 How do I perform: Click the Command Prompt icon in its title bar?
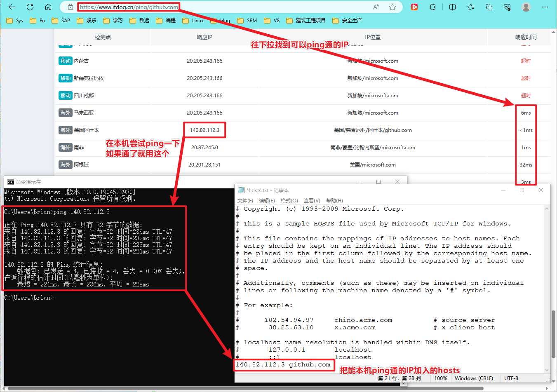[11, 182]
